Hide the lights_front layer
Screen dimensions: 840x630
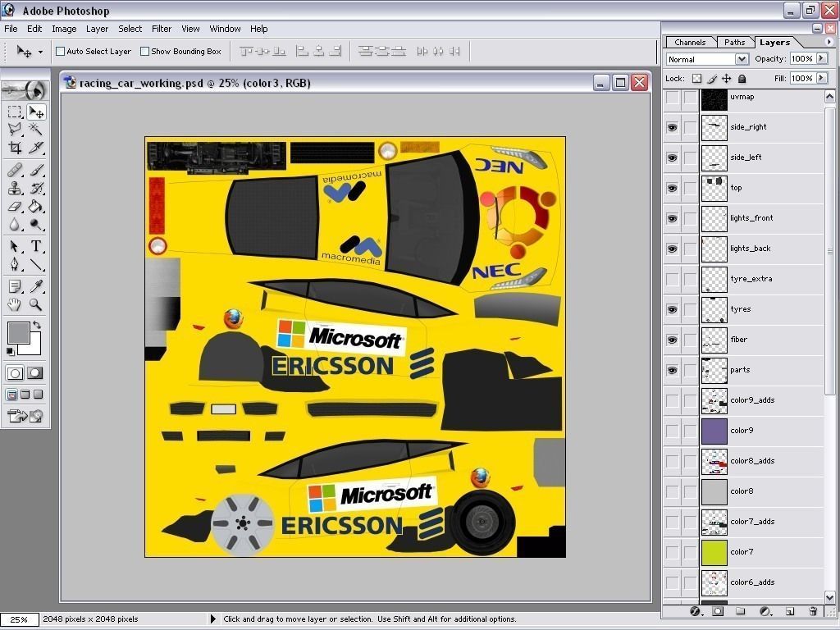coord(672,218)
